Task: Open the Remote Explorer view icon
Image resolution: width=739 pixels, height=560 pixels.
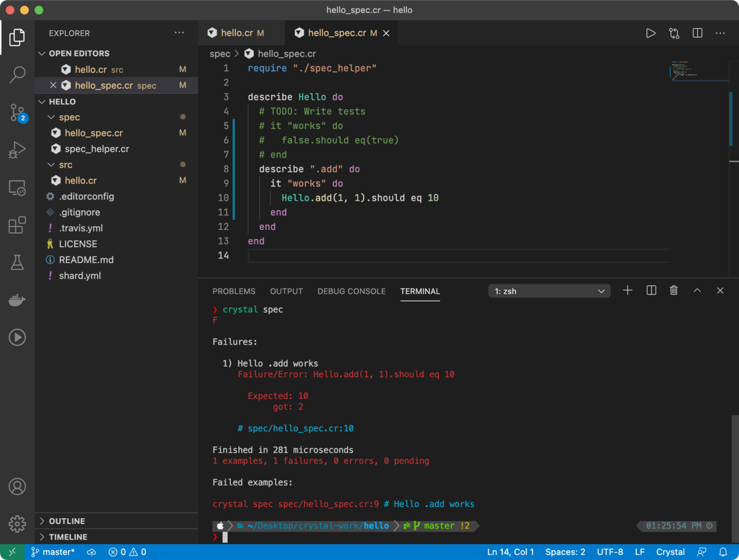Action: pos(17,188)
